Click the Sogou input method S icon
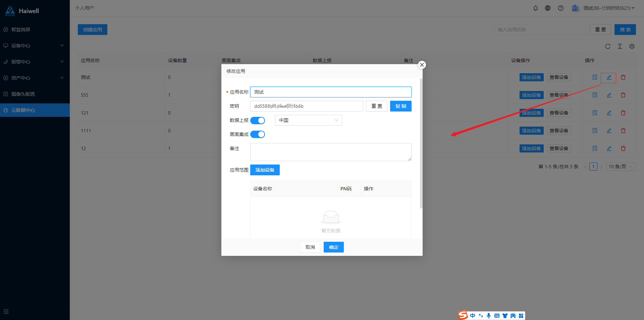The image size is (644, 320). click(x=463, y=315)
